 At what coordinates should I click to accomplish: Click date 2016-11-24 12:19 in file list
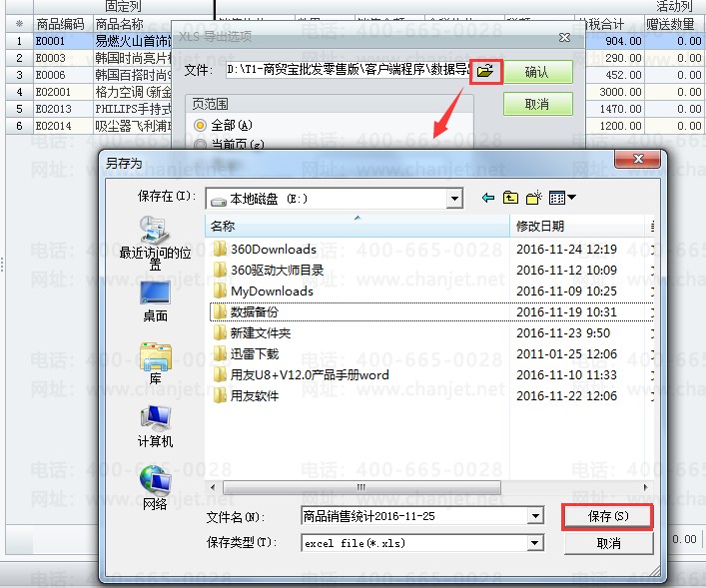[x=566, y=249]
